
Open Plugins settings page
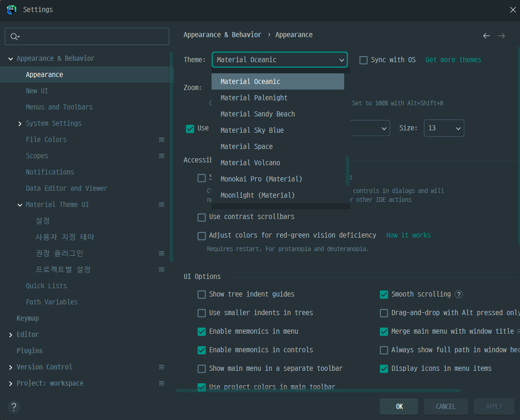(30, 351)
